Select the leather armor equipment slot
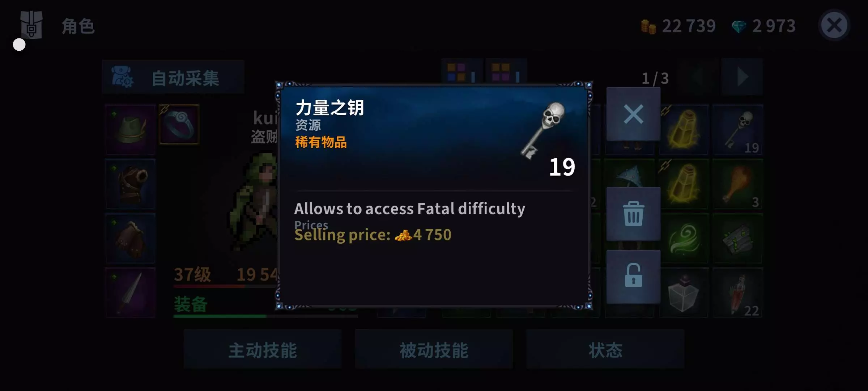 [130, 184]
